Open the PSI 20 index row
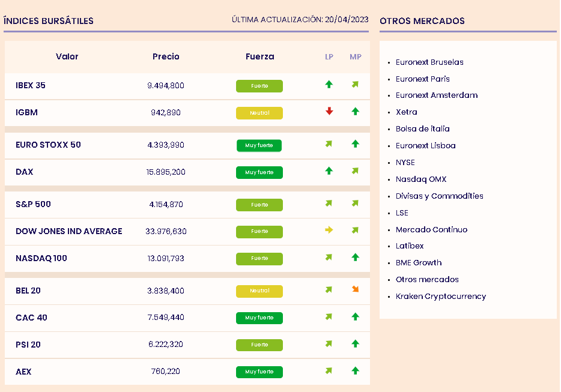 point(28,345)
